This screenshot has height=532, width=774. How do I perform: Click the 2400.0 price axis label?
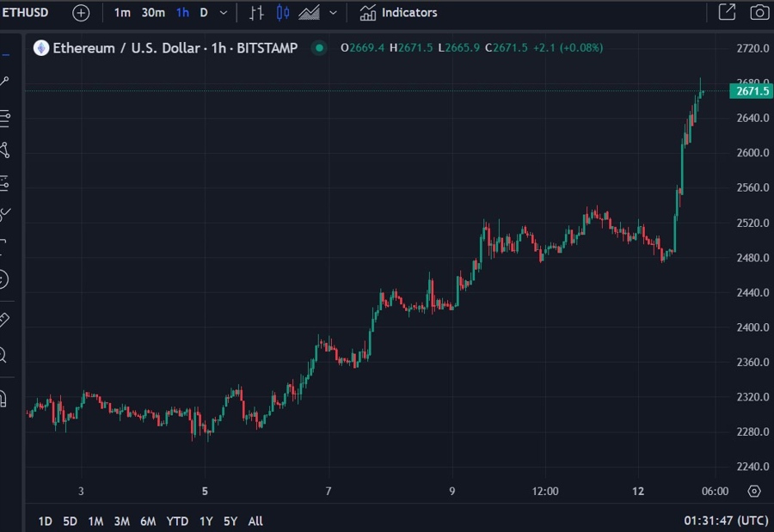click(752, 327)
